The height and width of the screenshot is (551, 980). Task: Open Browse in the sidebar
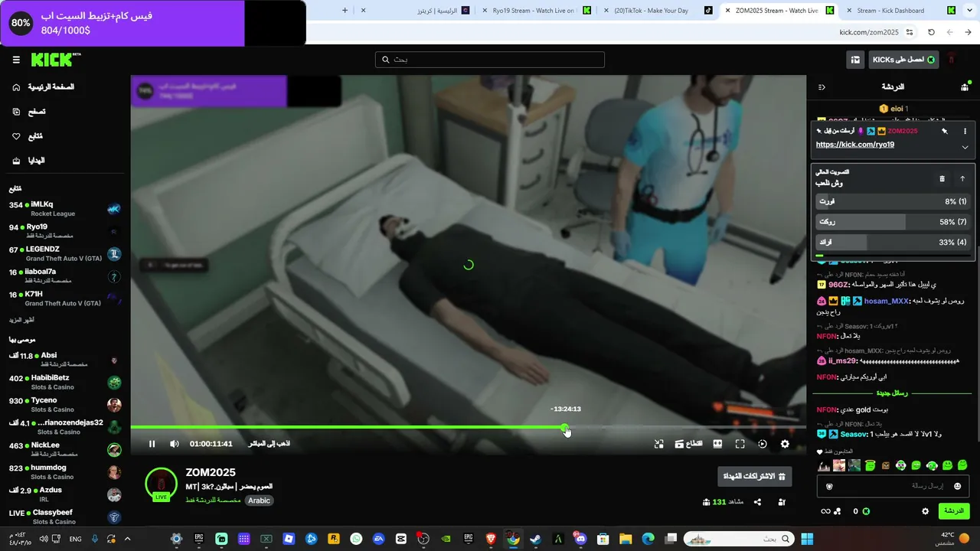[x=30, y=112]
